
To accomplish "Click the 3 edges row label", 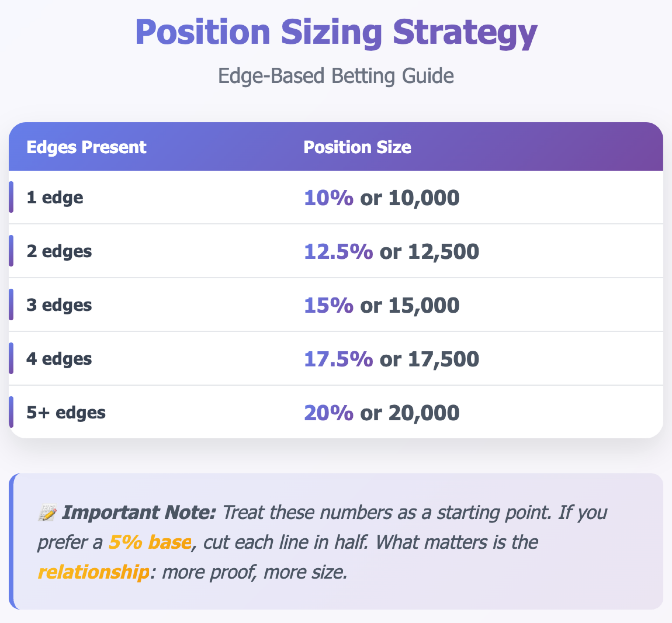I will 59,305.
